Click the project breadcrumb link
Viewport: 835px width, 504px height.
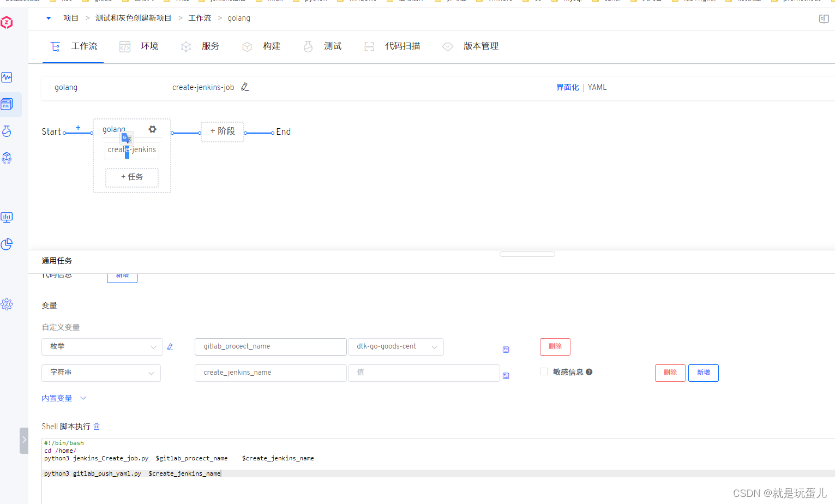(x=71, y=18)
